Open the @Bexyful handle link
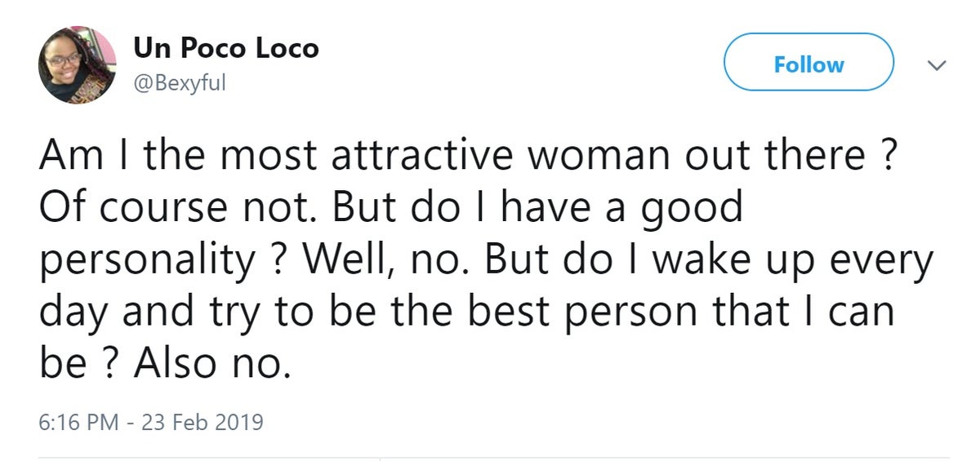Screen dimensions: 980x461 (x=179, y=82)
